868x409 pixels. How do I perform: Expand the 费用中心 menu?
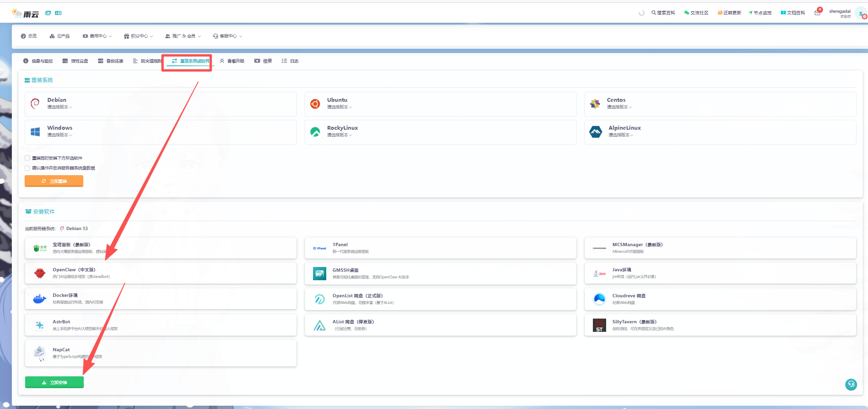coord(98,36)
